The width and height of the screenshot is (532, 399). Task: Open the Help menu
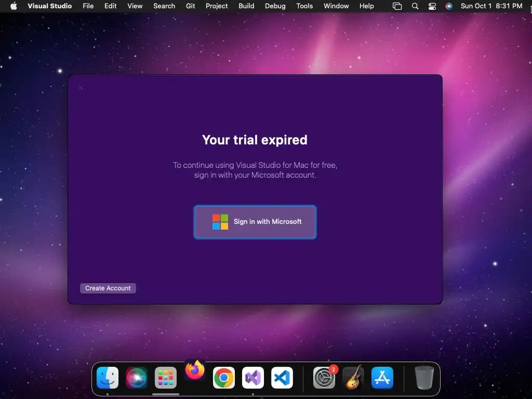pyautogui.click(x=366, y=6)
